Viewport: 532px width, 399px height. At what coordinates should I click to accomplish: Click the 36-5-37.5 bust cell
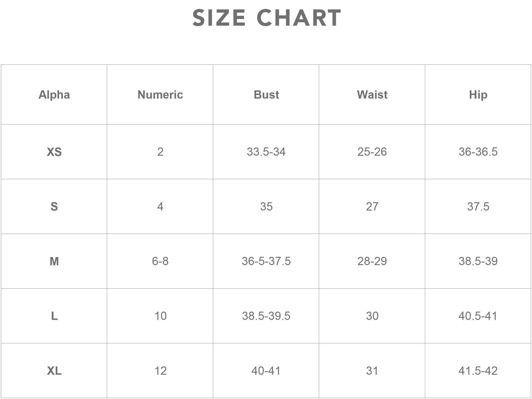click(x=266, y=261)
